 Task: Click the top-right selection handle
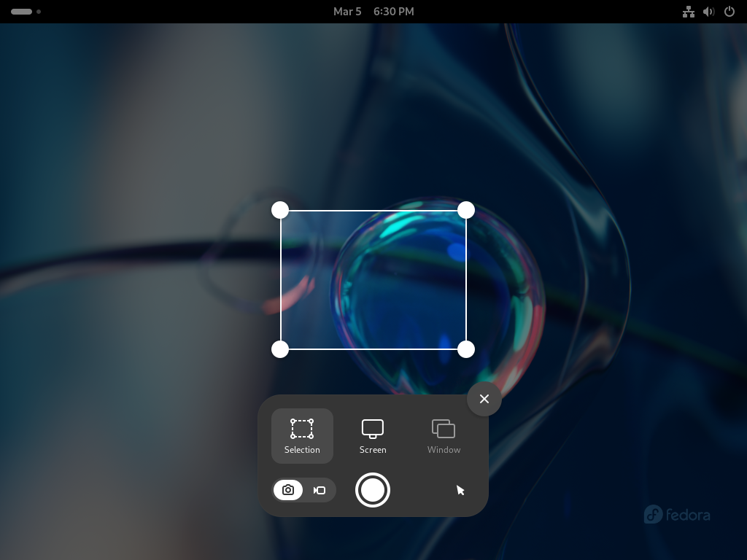[x=466, y=210]
